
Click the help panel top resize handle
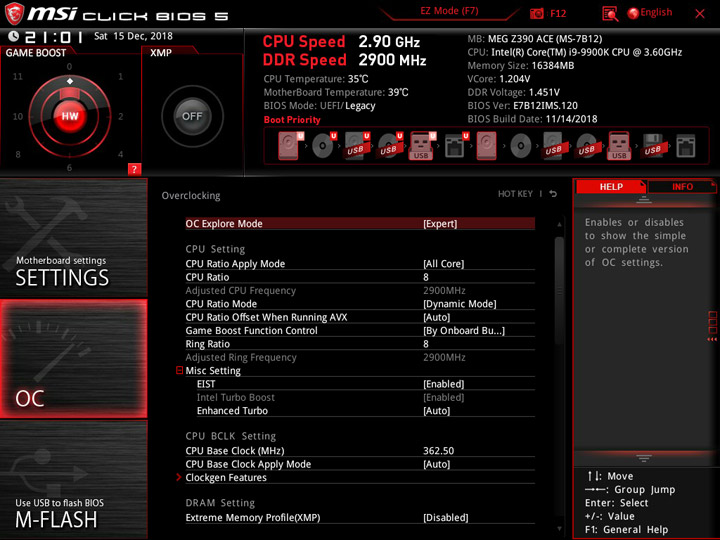[x=644, y=199]
